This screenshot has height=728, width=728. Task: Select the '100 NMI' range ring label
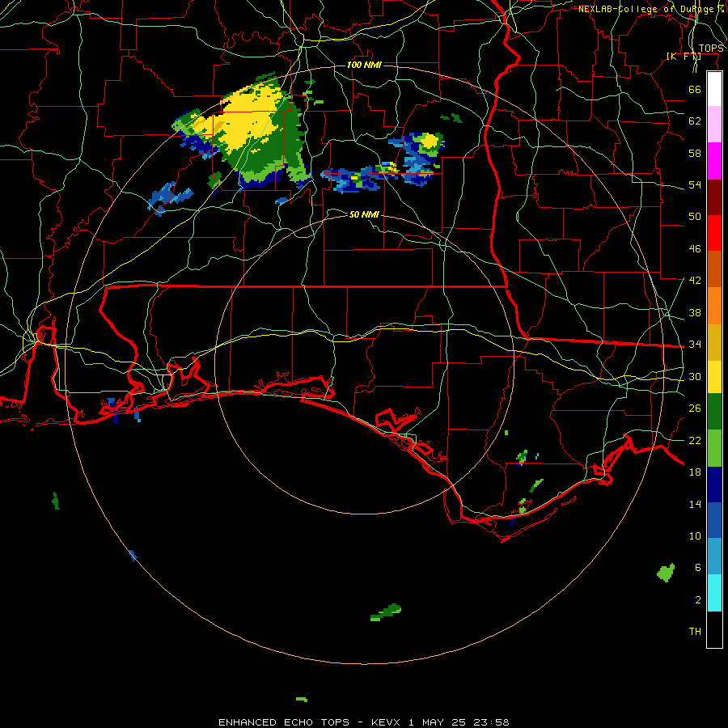coord(364,65)
